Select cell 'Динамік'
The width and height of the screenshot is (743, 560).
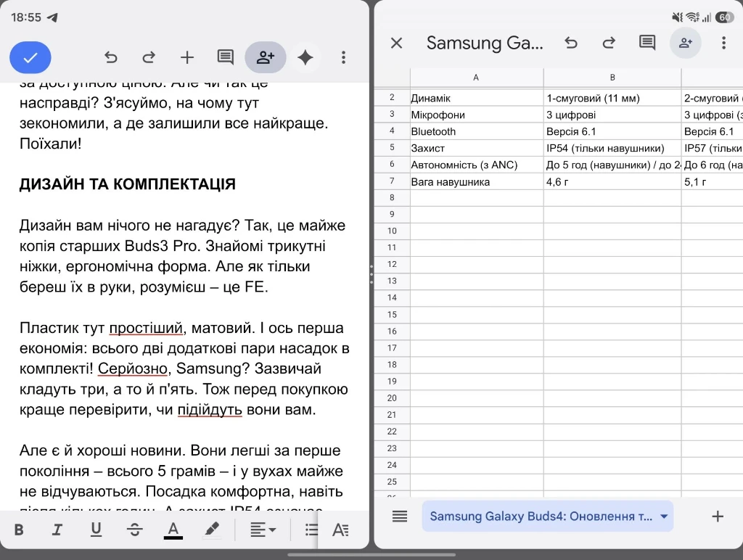tap(477, 98)
